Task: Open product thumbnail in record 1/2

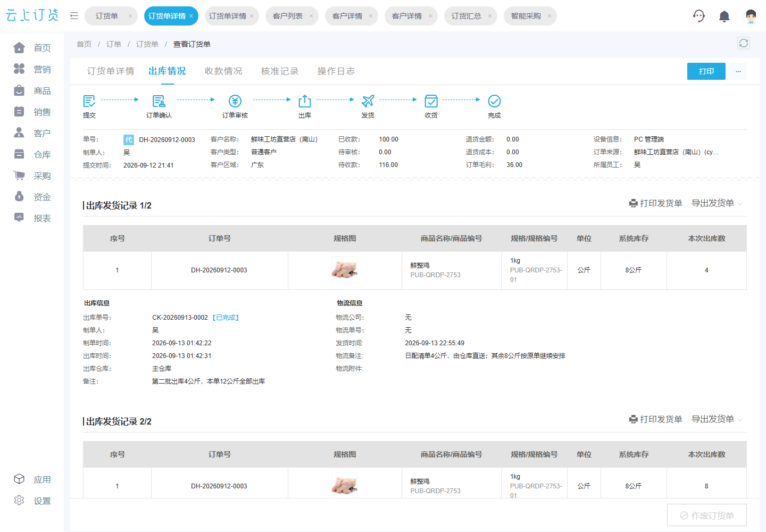Action: pyautogui.click(x=345, y=269)
